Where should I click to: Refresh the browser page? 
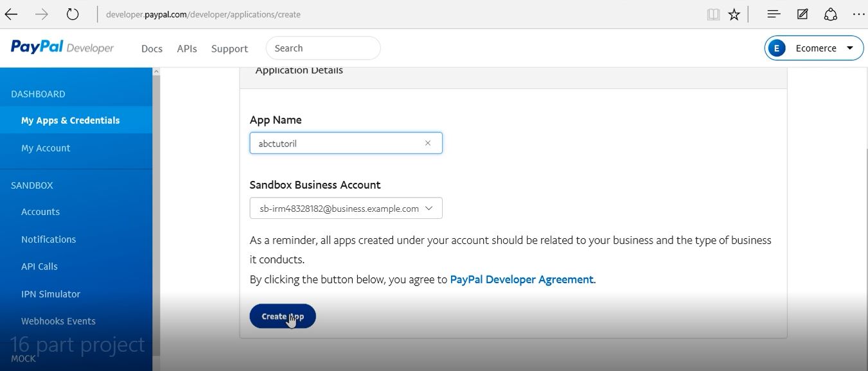73,14
